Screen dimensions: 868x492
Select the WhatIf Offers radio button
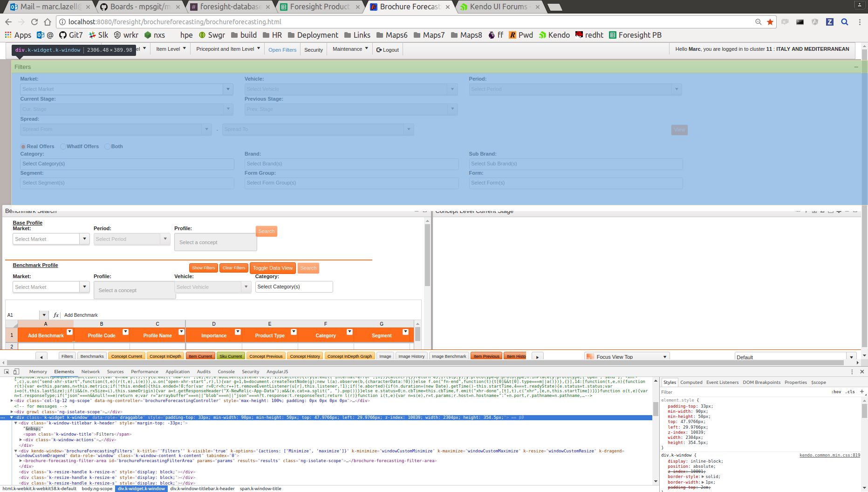pyautogui.click(x=63, y=147)
